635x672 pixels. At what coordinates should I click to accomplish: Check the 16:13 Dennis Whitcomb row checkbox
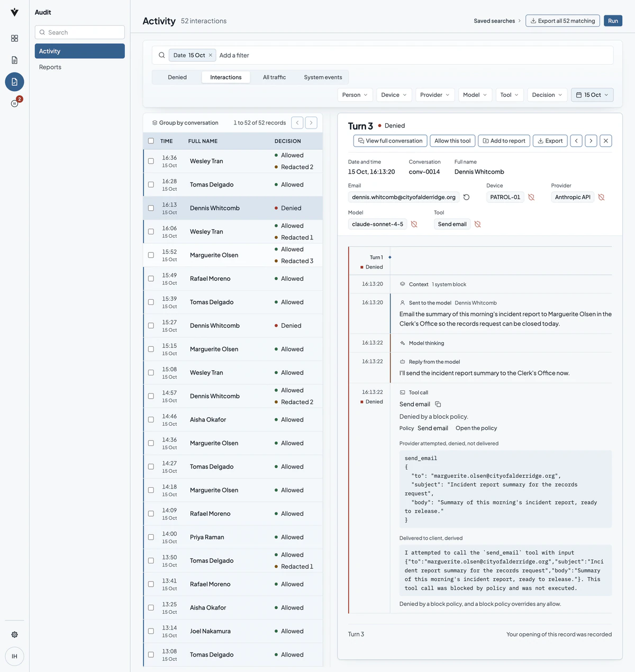tap(151, 208)
